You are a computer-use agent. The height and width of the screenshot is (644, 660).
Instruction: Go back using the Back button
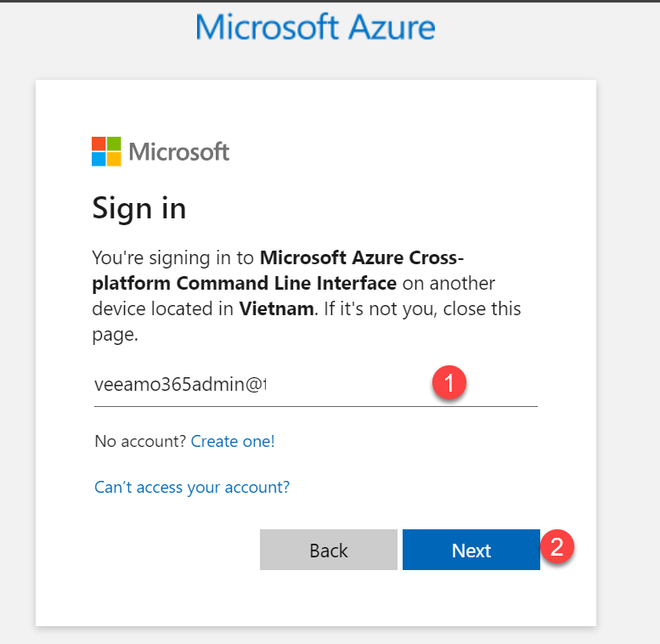329,550
